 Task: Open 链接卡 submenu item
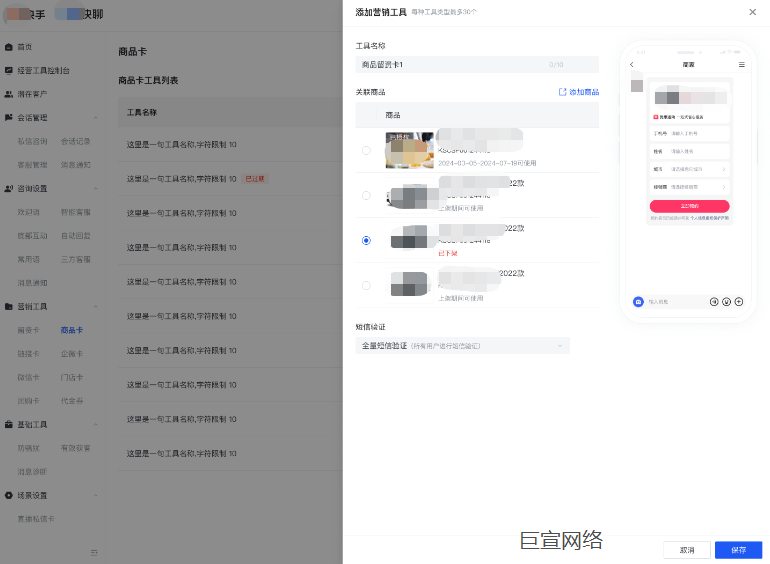click(28, 354)
